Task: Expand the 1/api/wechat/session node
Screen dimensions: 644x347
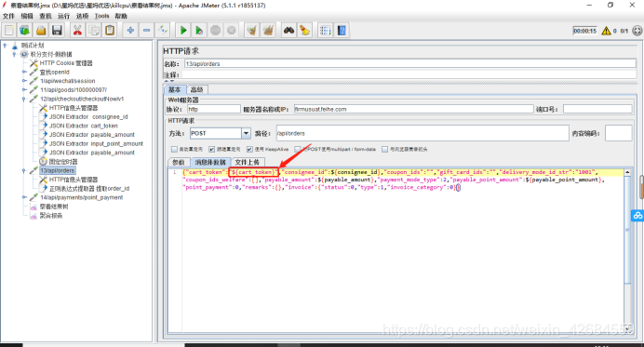Action: [24, 81]
